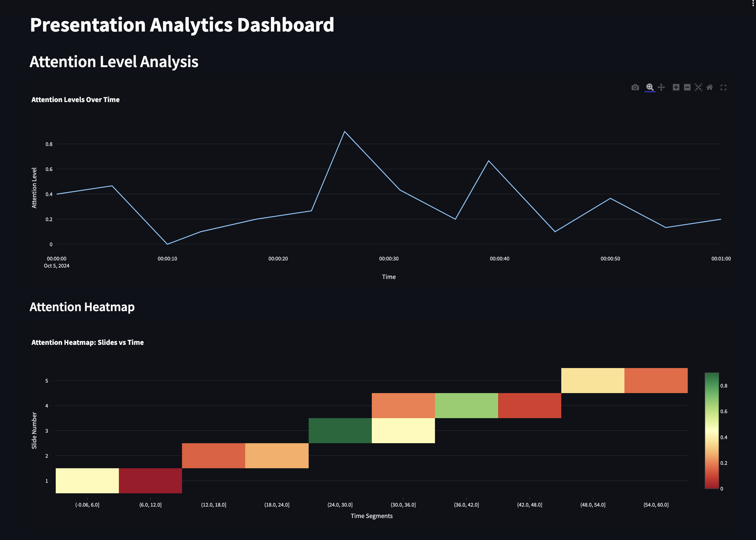Click the dark red slide 1 heatmap cell
This screenshot has height=540, width=756.
[x=150, y=481]
